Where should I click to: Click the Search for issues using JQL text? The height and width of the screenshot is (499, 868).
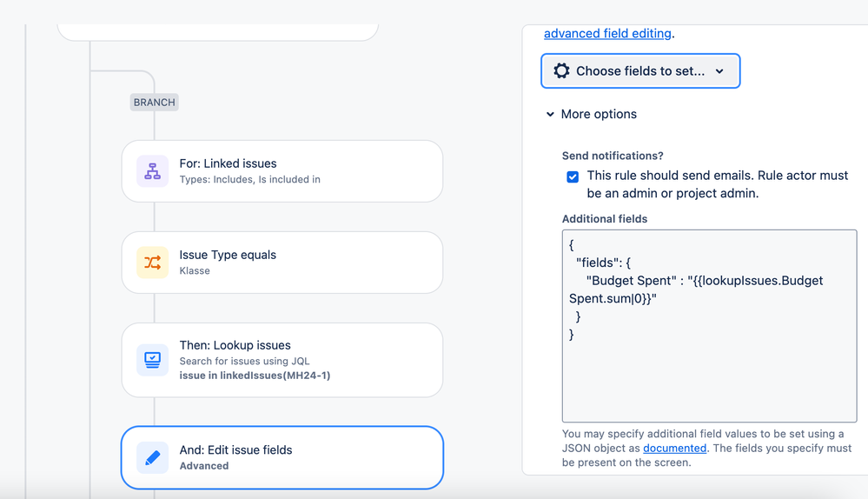(x=244, y=361)
